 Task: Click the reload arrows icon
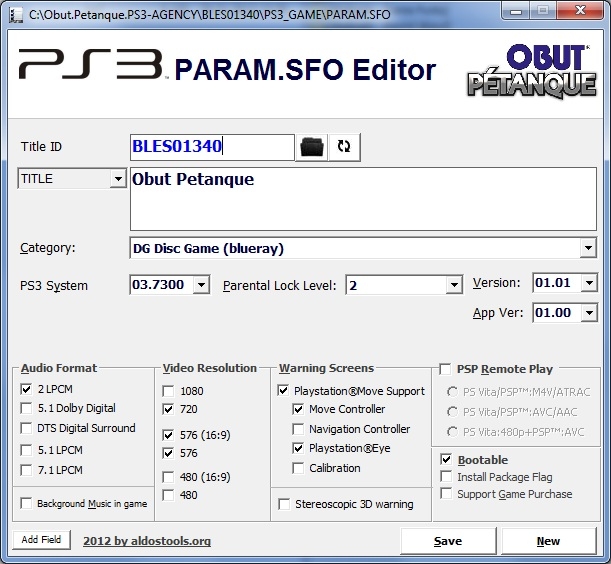coord(344,147)
